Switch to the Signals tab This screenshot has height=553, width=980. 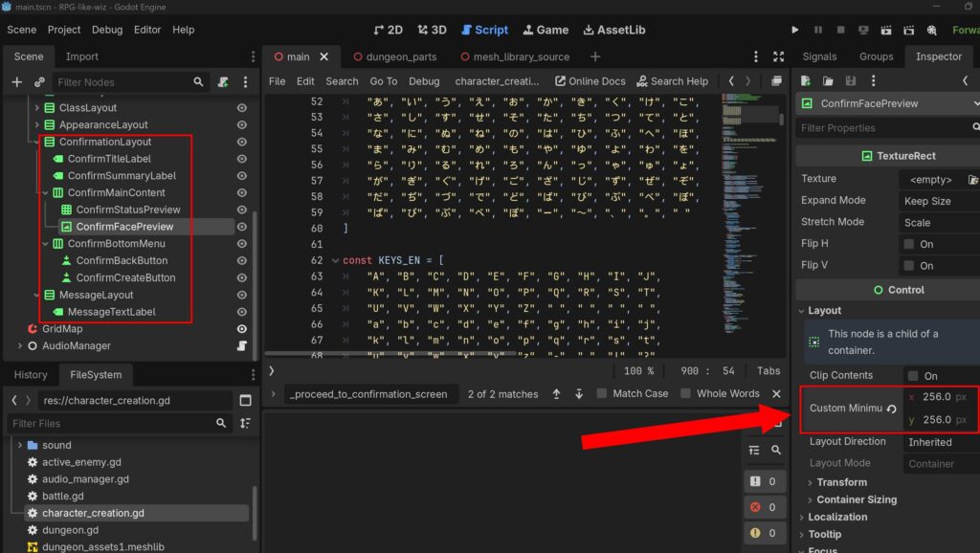click(x=819, y=56)
